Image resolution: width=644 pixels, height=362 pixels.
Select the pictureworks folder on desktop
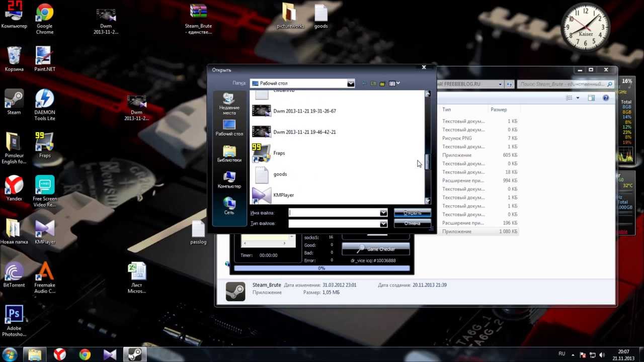tap(290, 17)
